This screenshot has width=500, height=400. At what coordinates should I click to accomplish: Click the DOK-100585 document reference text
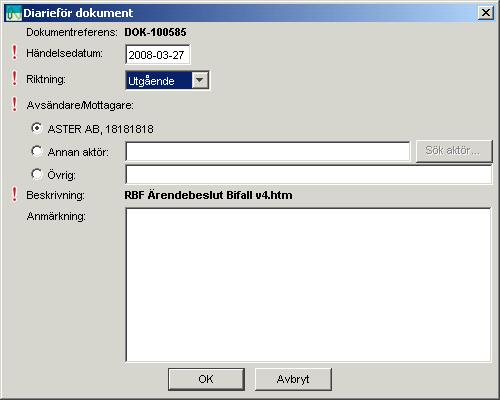point(155,32)
